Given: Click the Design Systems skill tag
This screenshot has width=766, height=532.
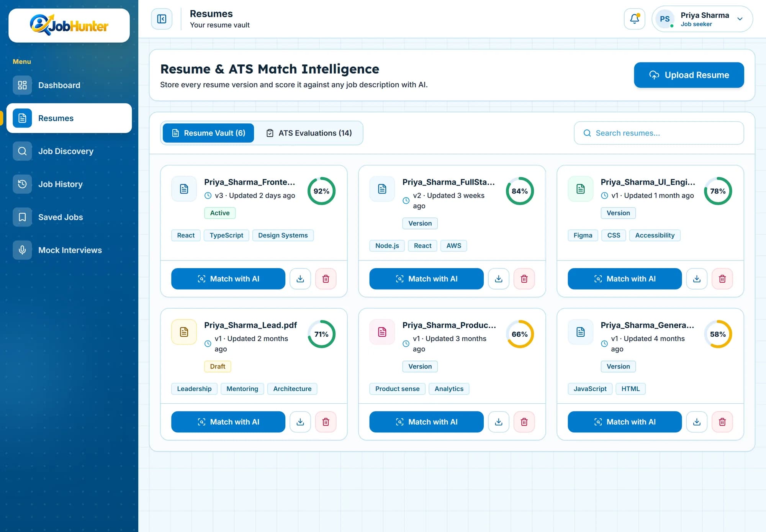Looking at the screenshot, I should 283,235.
